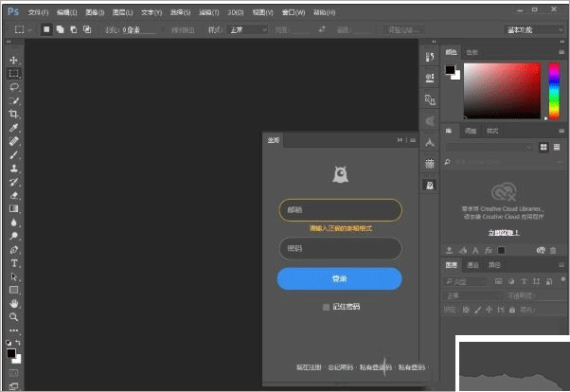Select the Horizontal Type tool
Screen dimensions: 570x392
click(x=13, y=262)
